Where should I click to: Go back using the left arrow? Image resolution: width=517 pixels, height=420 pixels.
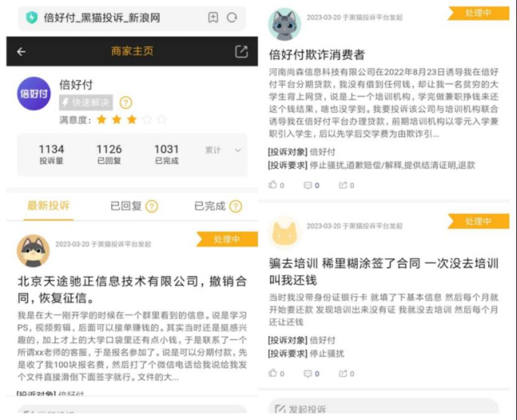(21, 52)
